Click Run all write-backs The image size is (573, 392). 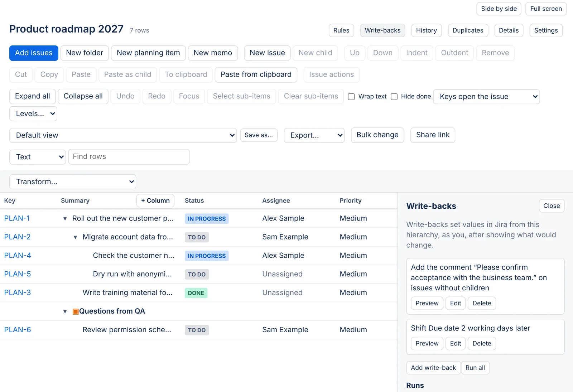tap(475, 368)
